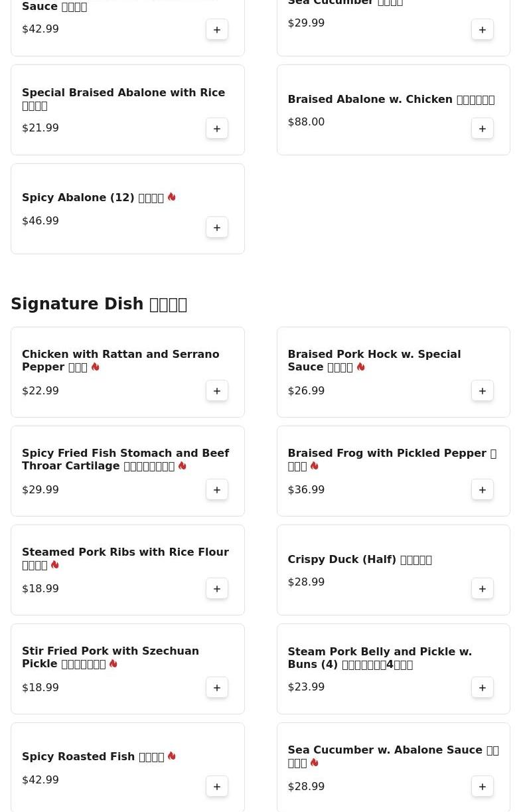Add Spicy Abalone (12) to cart
The image size is (521, 812).
pos(217,228)
